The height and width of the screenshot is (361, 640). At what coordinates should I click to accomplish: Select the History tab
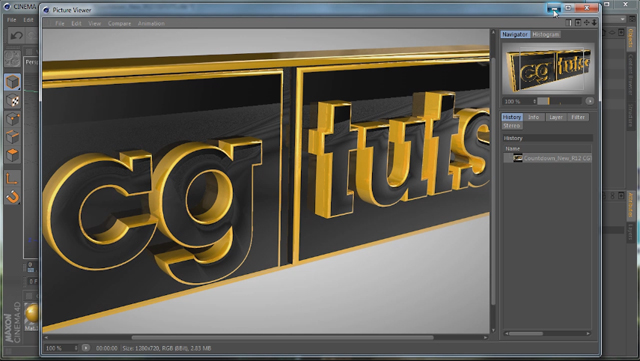[x=512, y=117]
